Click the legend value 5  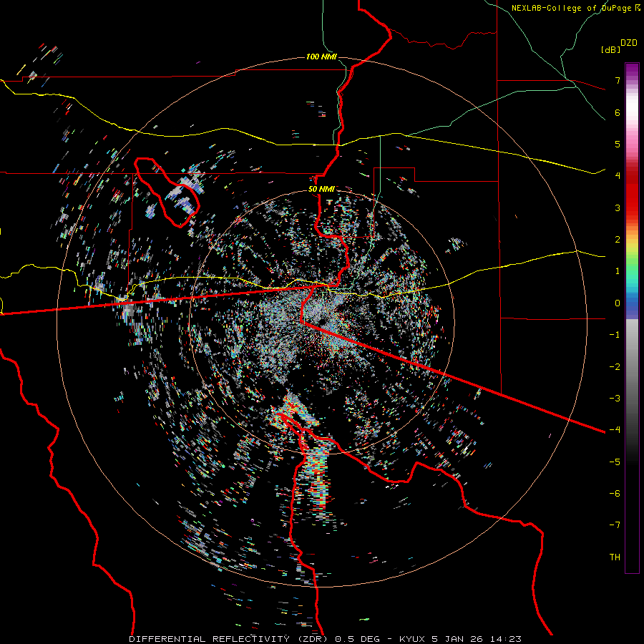click(618, 144)
